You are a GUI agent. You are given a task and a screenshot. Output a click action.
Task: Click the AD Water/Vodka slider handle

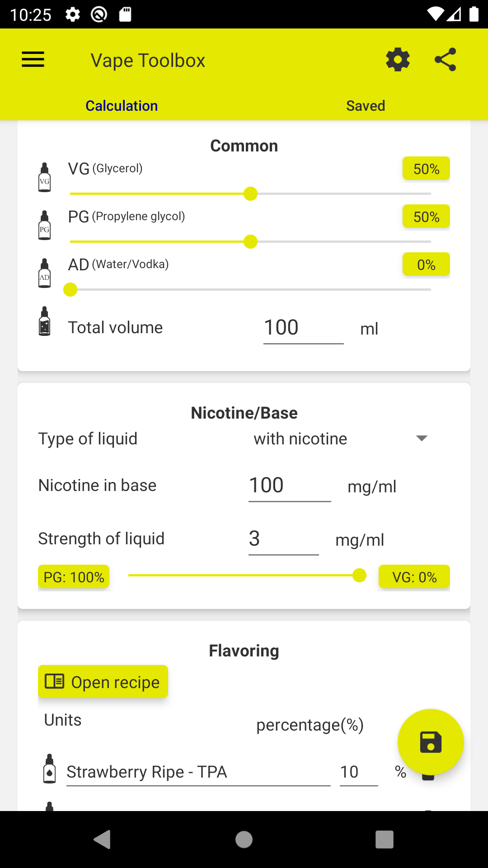pos(70,289)
